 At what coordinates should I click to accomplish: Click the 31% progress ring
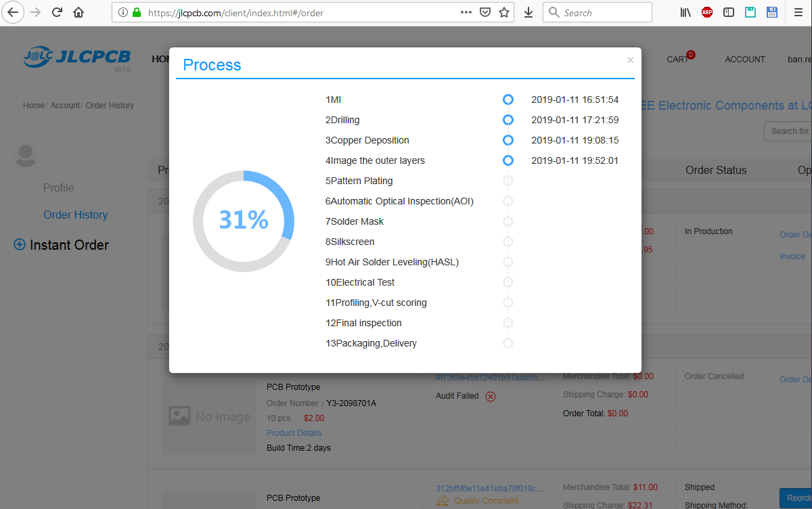(244, 221)
